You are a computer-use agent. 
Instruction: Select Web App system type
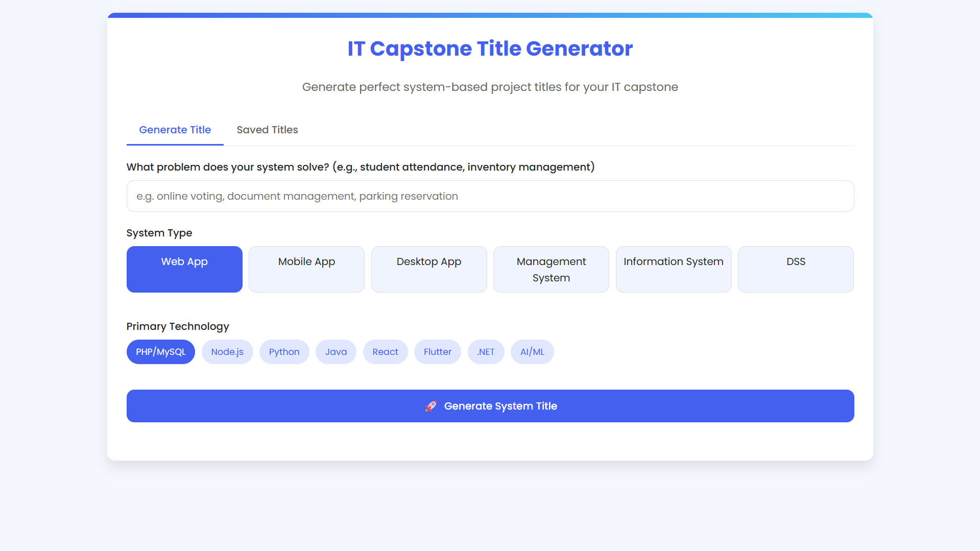point(184,269)
